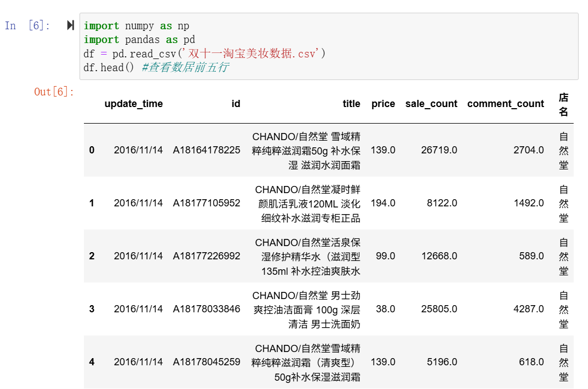The height and width of the screenshot is (389, 588).
Task: Click the 自然堂 store name in row 0
Action: pyautogui.click(x=563, y=151)
